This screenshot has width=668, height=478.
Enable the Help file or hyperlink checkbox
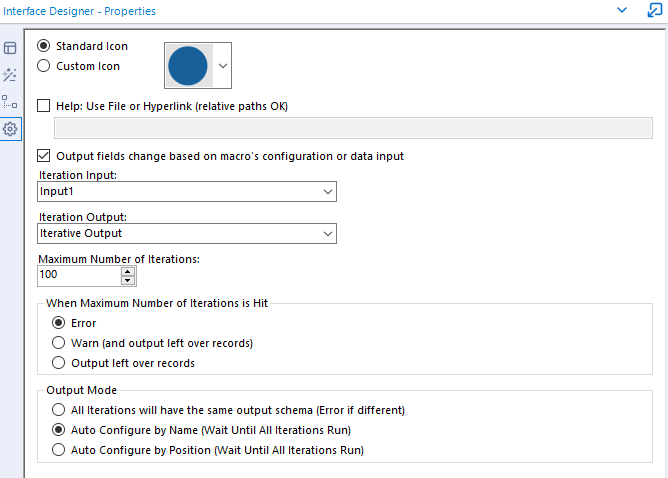[43, 106]
